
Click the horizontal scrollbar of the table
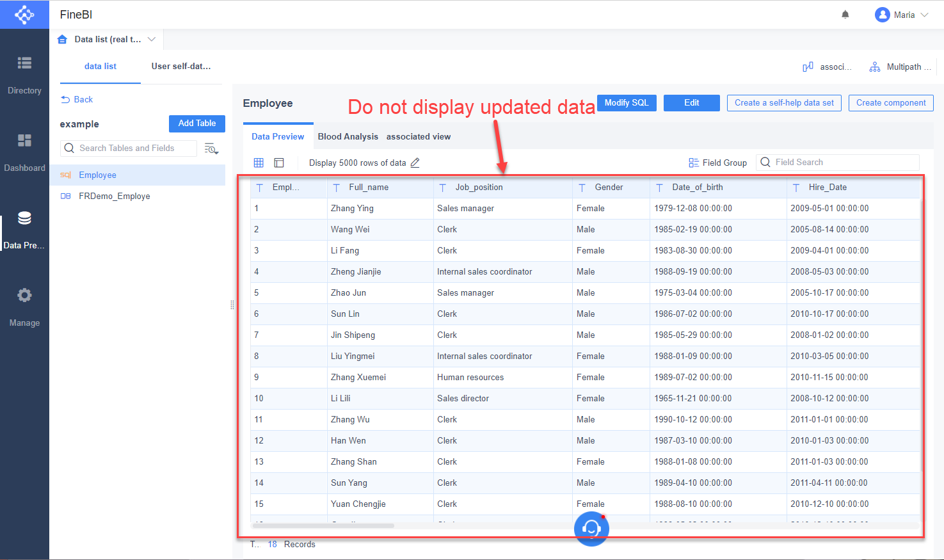coord(323,525)
